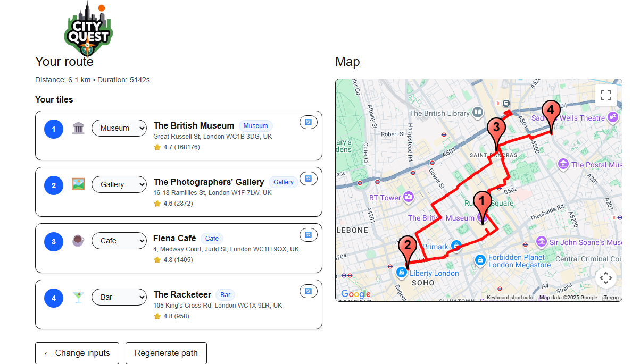Refresh The Racketeer bar suggestion
640x364 pixels.
tap(309, 291)
